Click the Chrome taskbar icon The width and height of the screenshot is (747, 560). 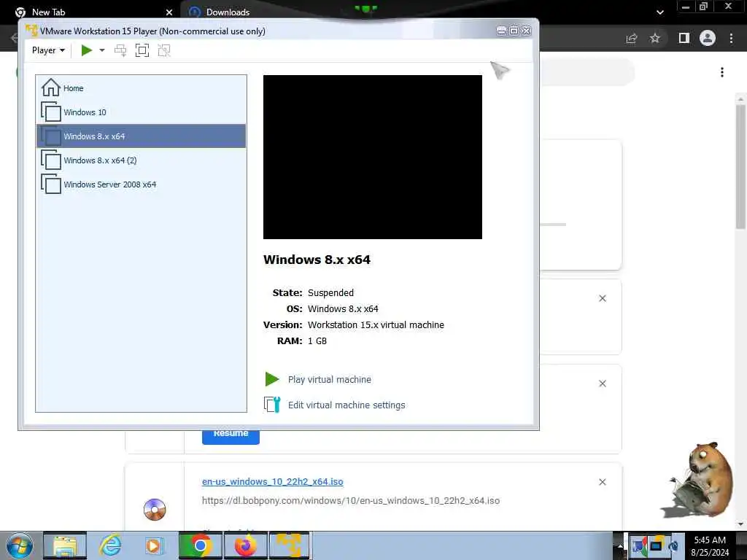point(200,545)
